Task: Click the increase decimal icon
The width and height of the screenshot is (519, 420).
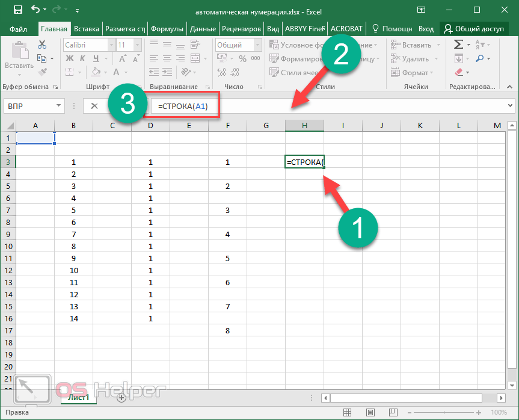Action: 221,72
